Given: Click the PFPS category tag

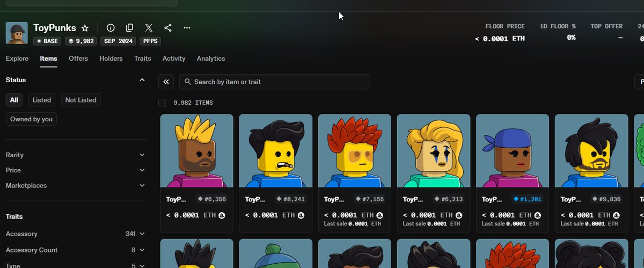Looking at the screenshot, I should 150,41.
